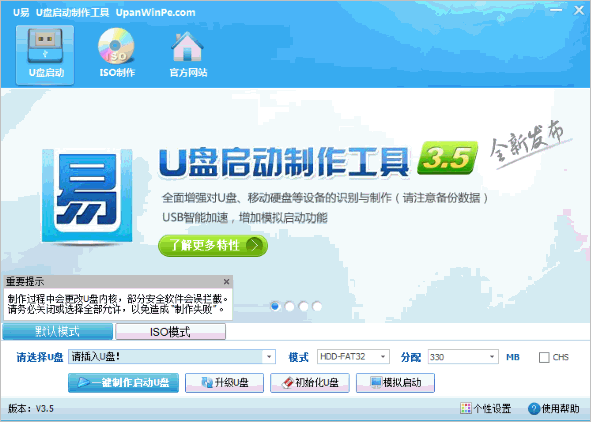Open the 请选择U盘 device dropdown

172,356
